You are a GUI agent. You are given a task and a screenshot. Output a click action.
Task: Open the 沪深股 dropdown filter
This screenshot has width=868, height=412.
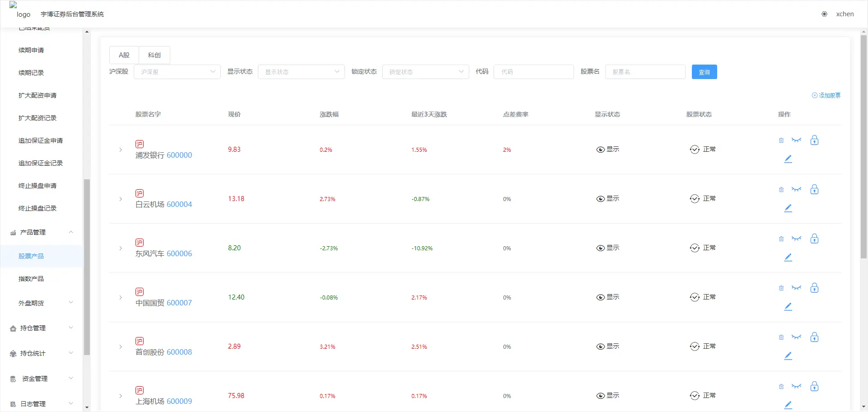pyautogui.click(x=177, y=72)
